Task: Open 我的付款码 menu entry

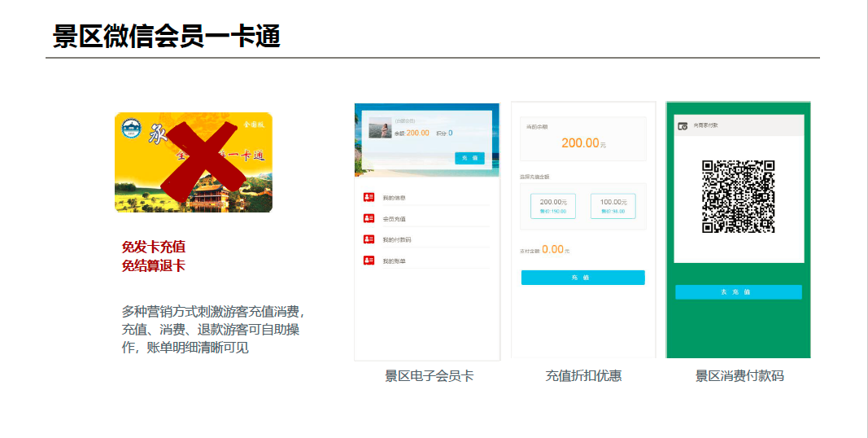Action: 396,240
